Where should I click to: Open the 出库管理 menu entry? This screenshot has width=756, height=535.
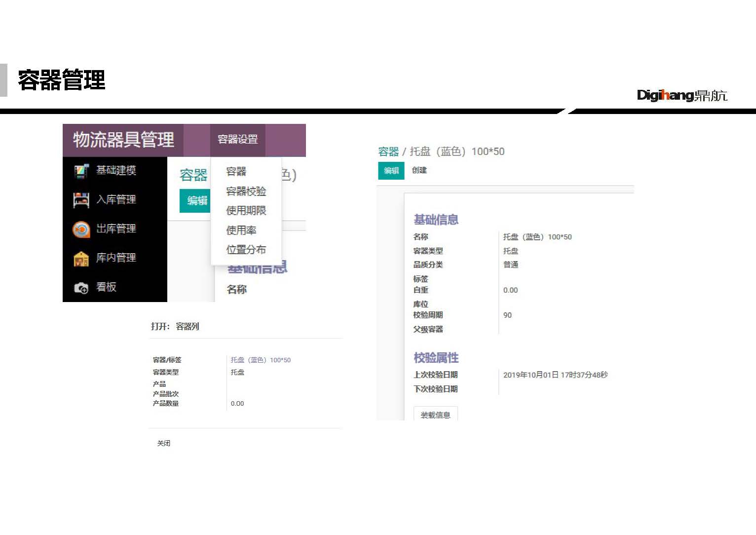[x=116, y=229]
